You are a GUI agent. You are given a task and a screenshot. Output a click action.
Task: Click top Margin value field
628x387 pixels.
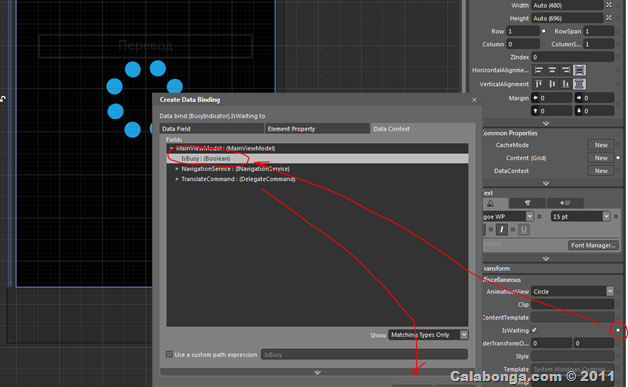pyautogui.click(x=552, y=111)
